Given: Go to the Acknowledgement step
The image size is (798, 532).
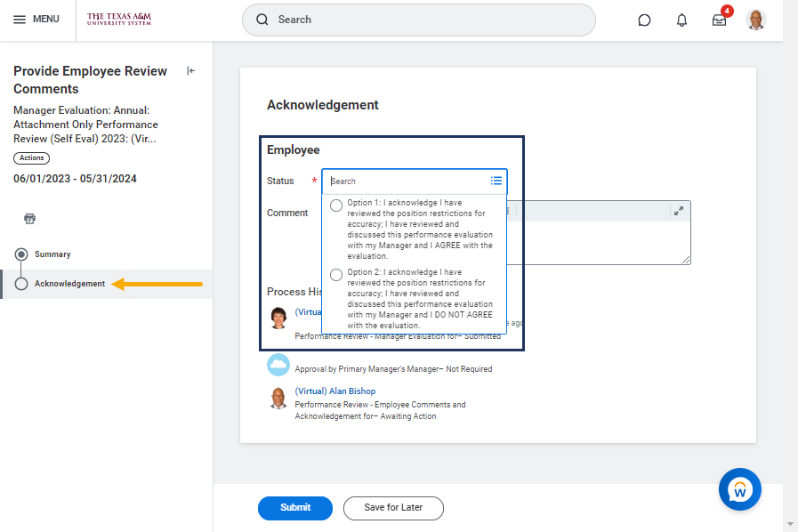Looking at the screenshot, I should tap(69, 284).
